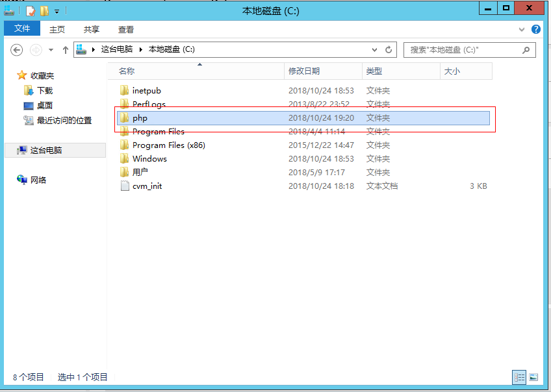Viewport: 551px width, 392px height.
Task: Click the Back navigation arrow
Action: pyautogui.click(x=17, y=50)
